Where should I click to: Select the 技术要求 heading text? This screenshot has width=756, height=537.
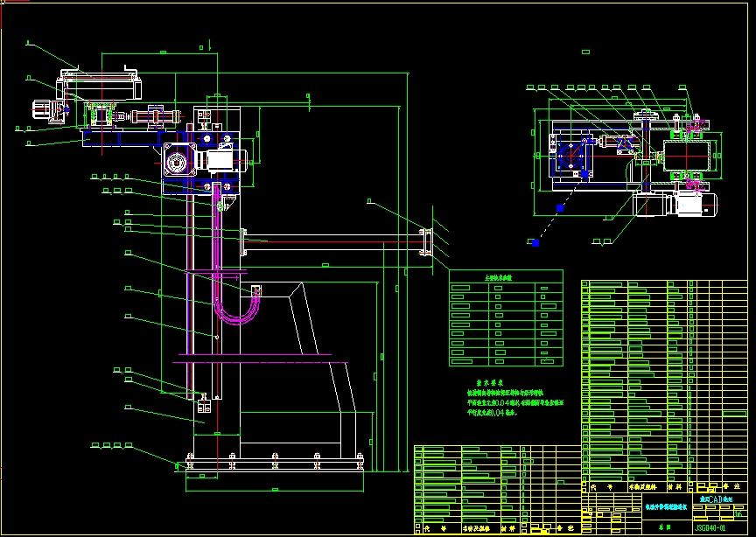pos(490,383)
